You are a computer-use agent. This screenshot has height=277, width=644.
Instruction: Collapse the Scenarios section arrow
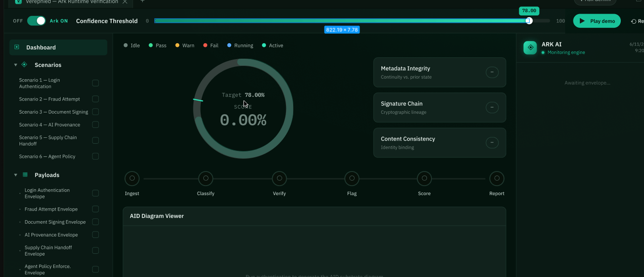coord(15,65)
